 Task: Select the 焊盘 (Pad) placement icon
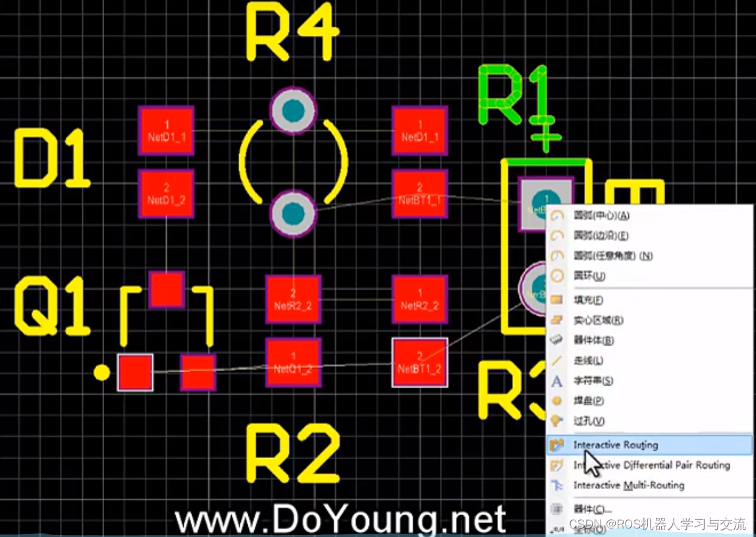[x=556, y=400]
